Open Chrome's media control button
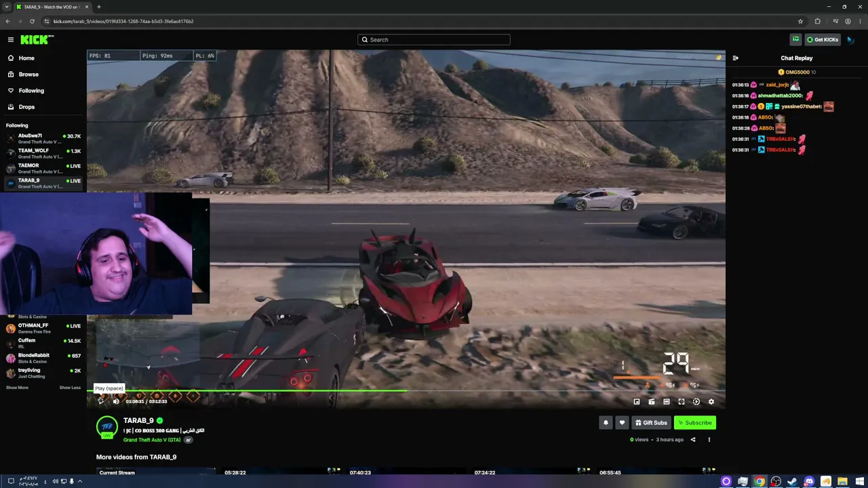The width and height of the screenshot is (868, 488). (x=835, y=21)
